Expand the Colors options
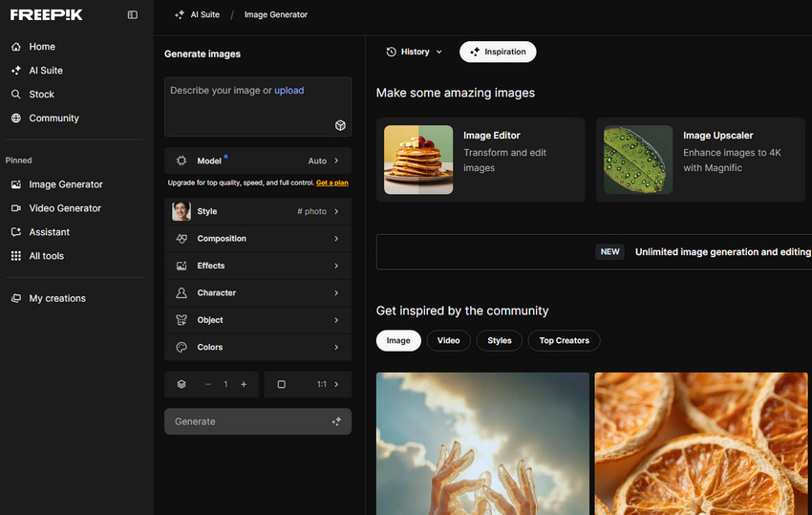 [258, 348]
